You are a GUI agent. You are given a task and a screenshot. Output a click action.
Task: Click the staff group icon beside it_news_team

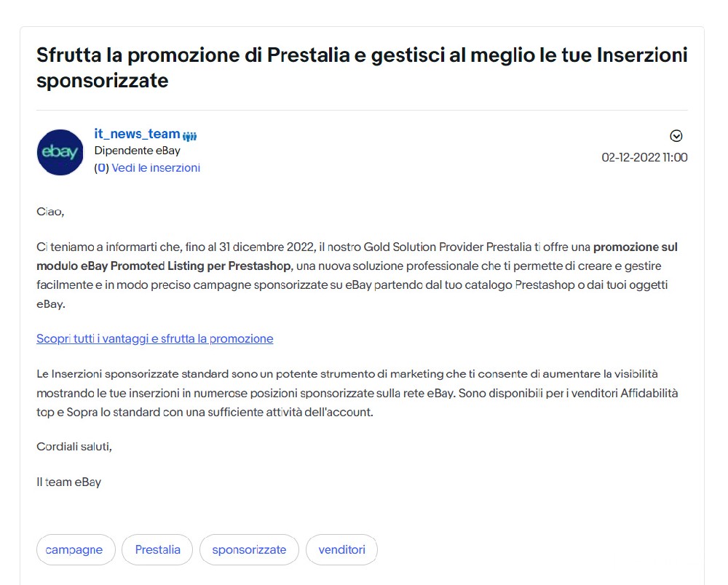click(190, 136)
